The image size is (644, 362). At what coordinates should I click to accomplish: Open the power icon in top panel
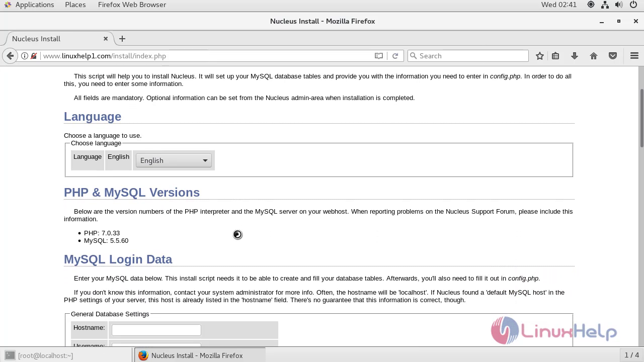[x=634, y=5]
